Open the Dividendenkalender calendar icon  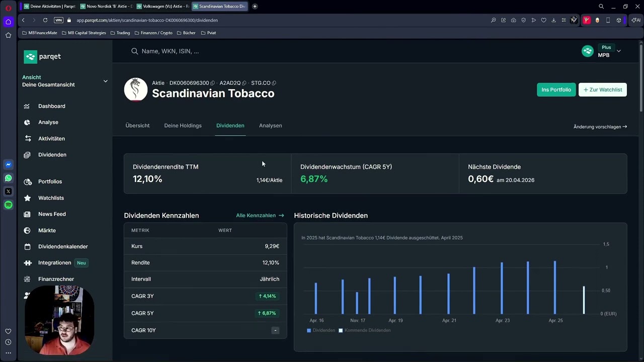tap(27, 246)
